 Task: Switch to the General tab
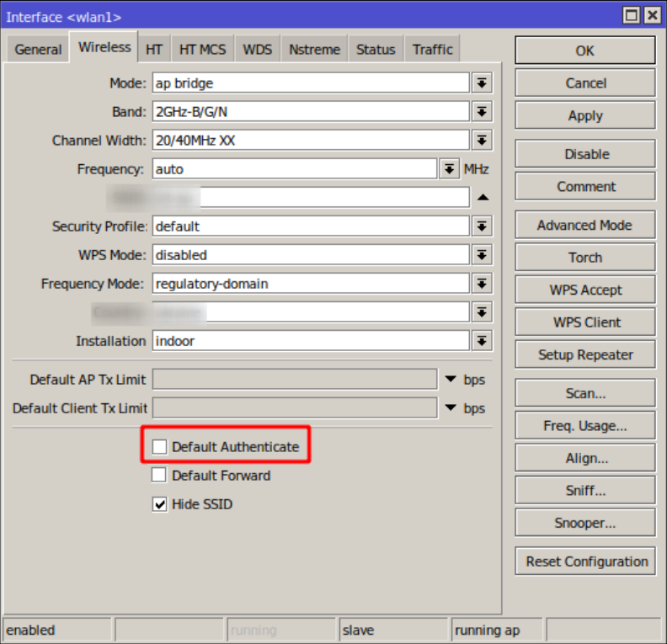(x=38, y=50)
